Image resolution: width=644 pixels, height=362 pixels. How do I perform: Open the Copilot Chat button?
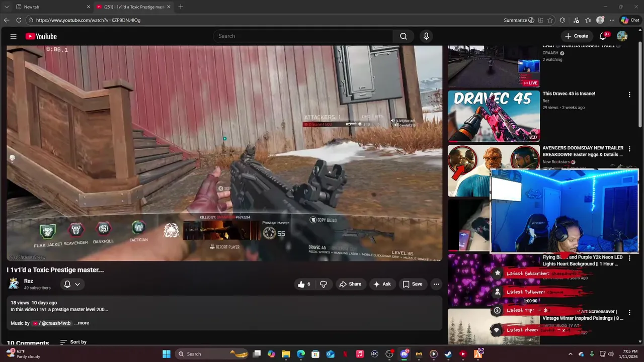point(630,20)
